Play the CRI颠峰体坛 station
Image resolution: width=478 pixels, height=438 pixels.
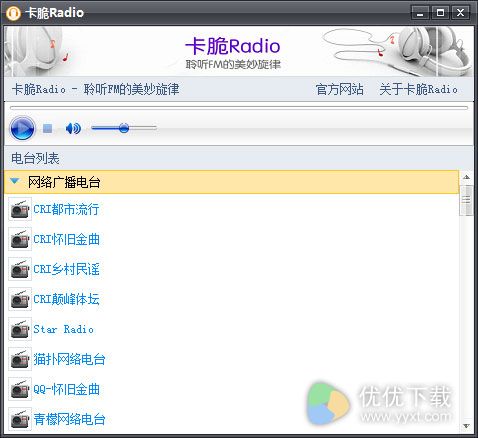(x=66, y=299)
